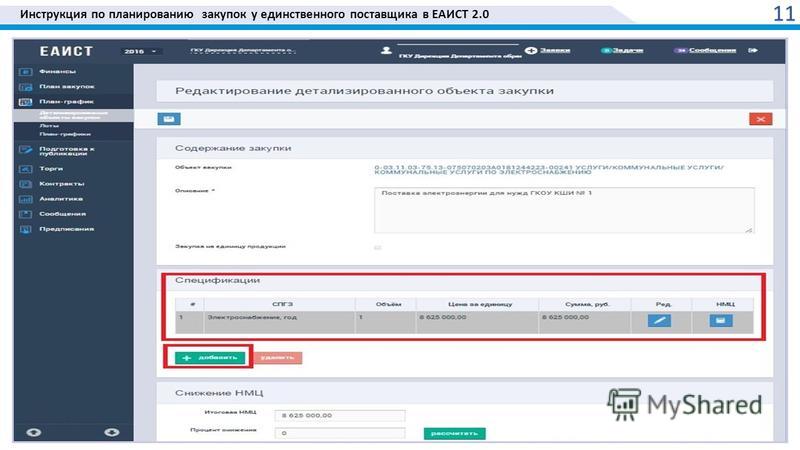This screenshot has height=450, width=800.
Task: Click the Итоговая НМЦ input field
Action: (x=340, y=415)
